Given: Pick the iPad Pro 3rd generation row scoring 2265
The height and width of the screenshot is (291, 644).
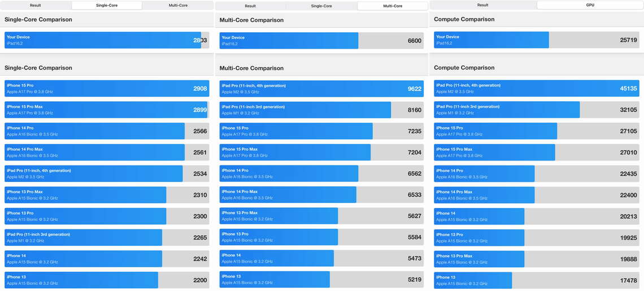Looking at the screenshot, I should 107,237.
